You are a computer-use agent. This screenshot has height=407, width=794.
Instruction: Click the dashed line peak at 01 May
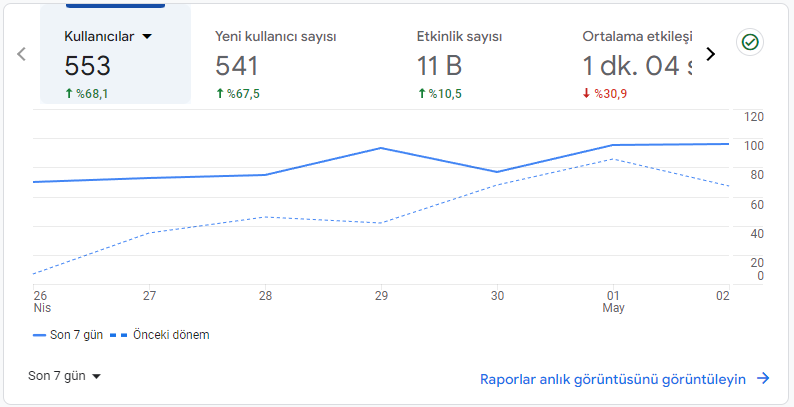coord(614,158)
